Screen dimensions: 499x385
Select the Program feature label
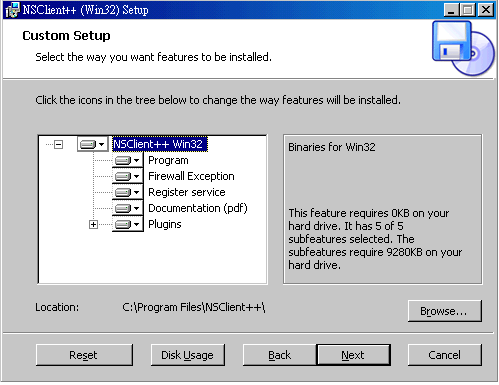(168, 160)
